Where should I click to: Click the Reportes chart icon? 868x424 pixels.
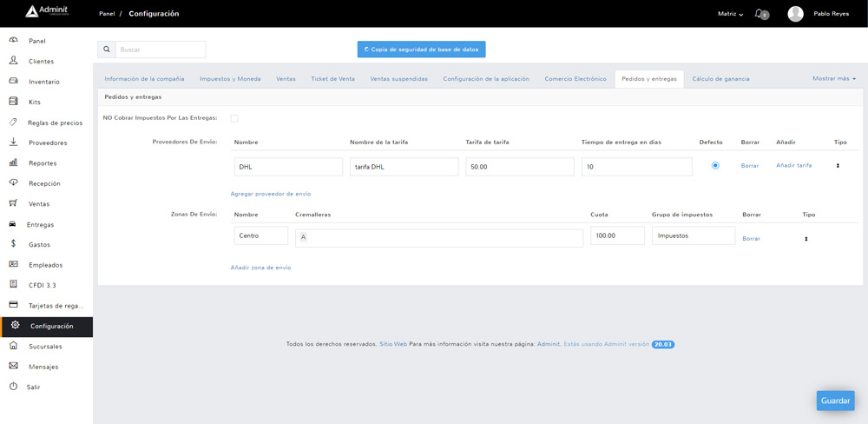pos(13,162)
